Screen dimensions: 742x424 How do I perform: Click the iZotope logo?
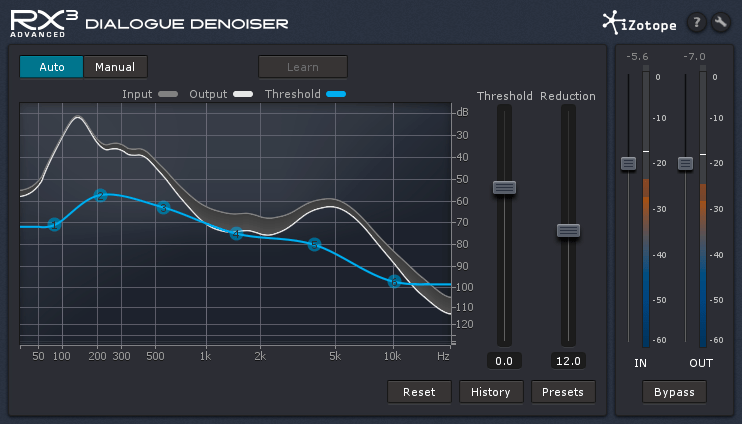pos(640,22)
